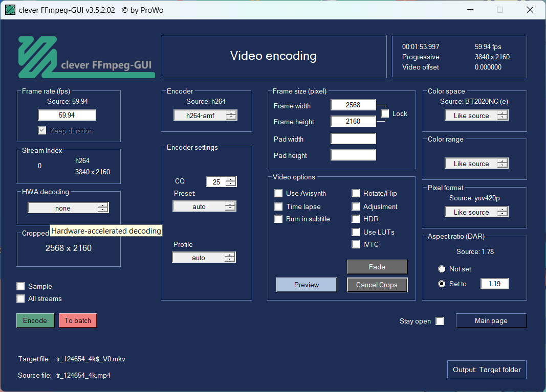This screenshot has height=392, width=546.
Task: Click the duration 00:01:53.997 text
Action: coord(421,47)
